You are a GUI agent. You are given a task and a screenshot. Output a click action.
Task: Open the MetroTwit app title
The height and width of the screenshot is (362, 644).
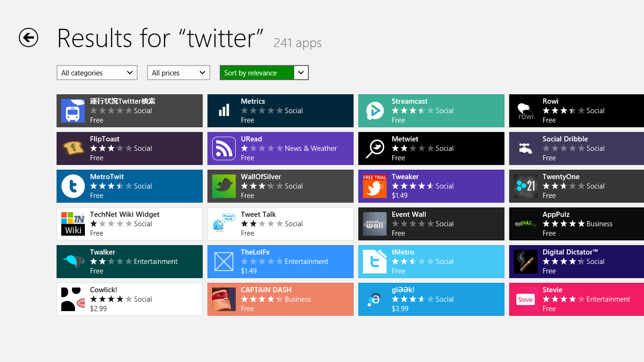point(107,177)
